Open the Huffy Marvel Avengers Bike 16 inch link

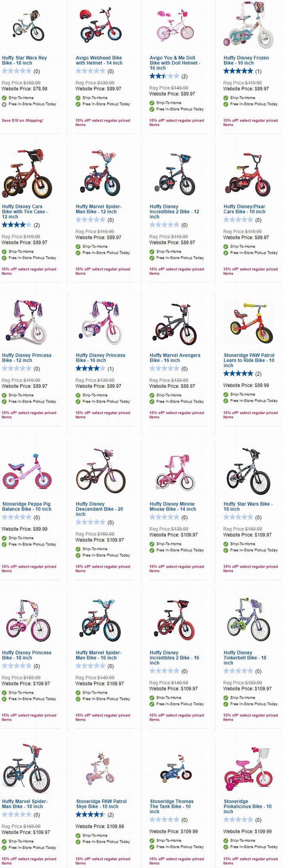coord(175,357)
